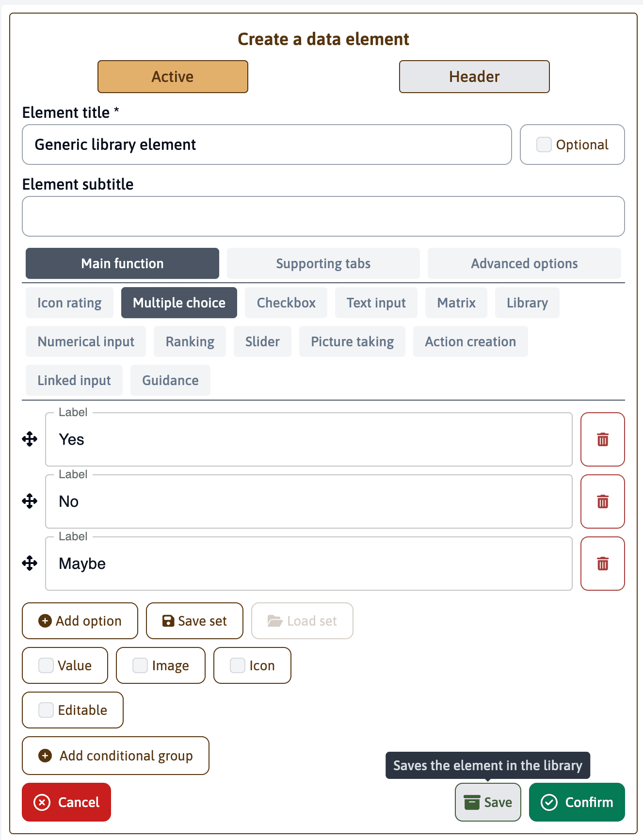Open the Advanced options tab

[524, 263]
